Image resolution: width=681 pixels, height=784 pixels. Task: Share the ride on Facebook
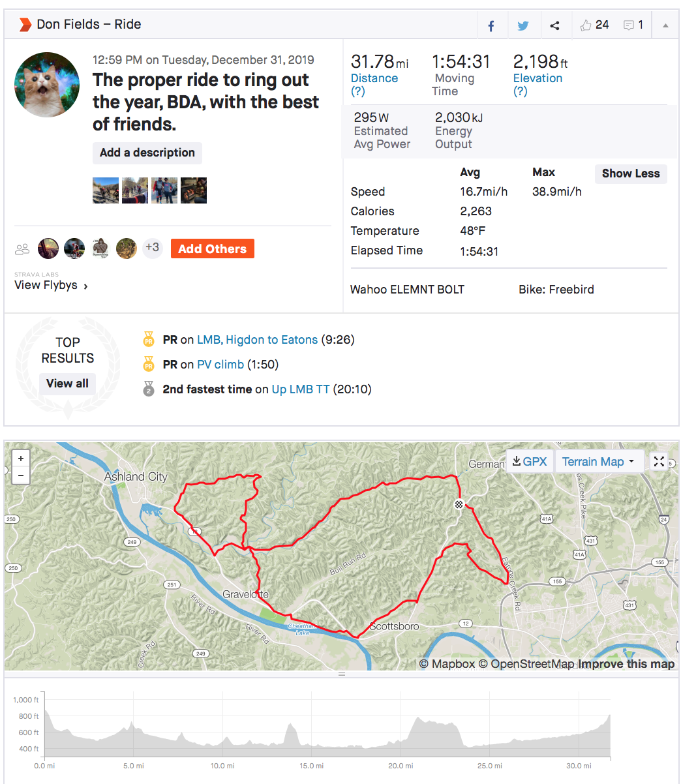[491, 26]
